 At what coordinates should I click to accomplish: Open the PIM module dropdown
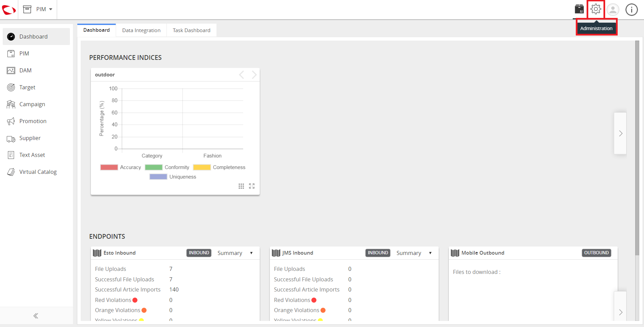pyautogui.click(x=37, y=9)
